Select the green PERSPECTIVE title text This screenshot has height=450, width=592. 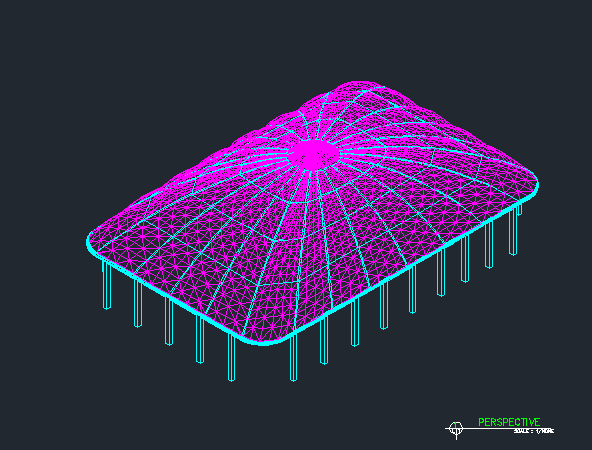pyautogui.click(x=509, y=422)
